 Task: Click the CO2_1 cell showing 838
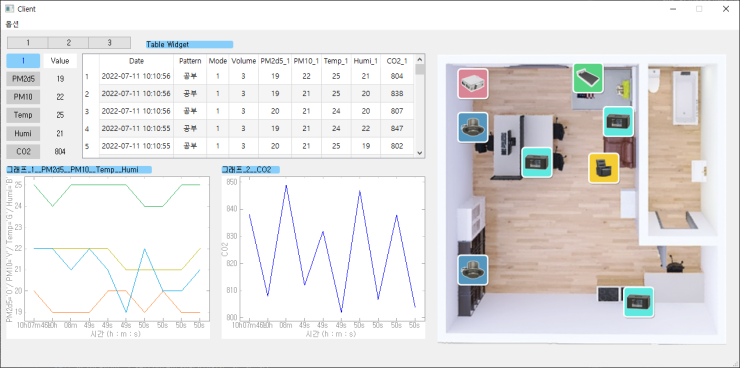pos(397,93)
